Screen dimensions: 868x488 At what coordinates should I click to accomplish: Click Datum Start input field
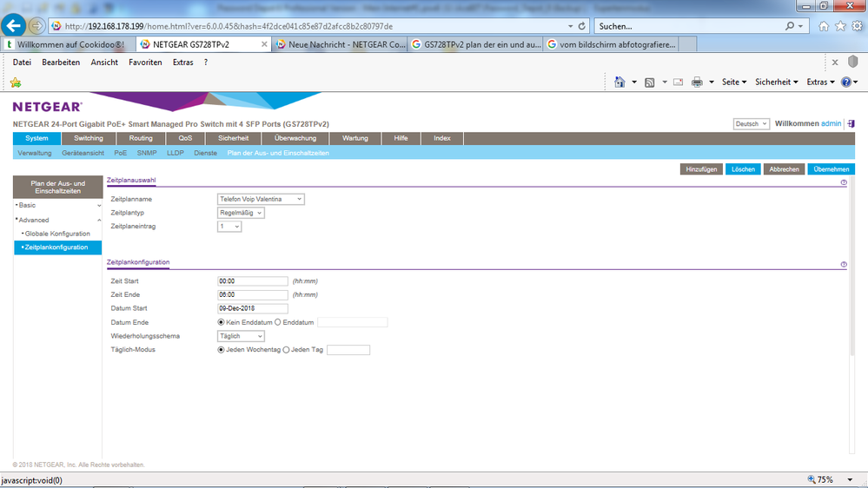click(253, 308)
